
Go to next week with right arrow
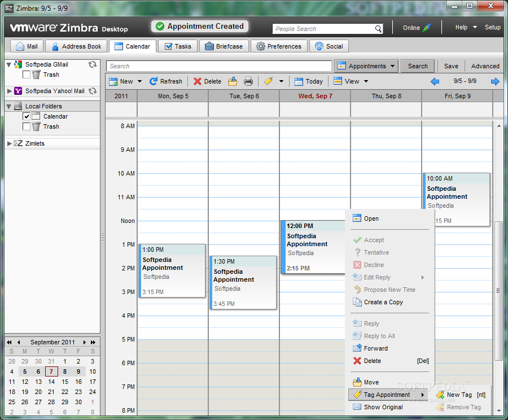pyautogui.click(x=495, y=81)
